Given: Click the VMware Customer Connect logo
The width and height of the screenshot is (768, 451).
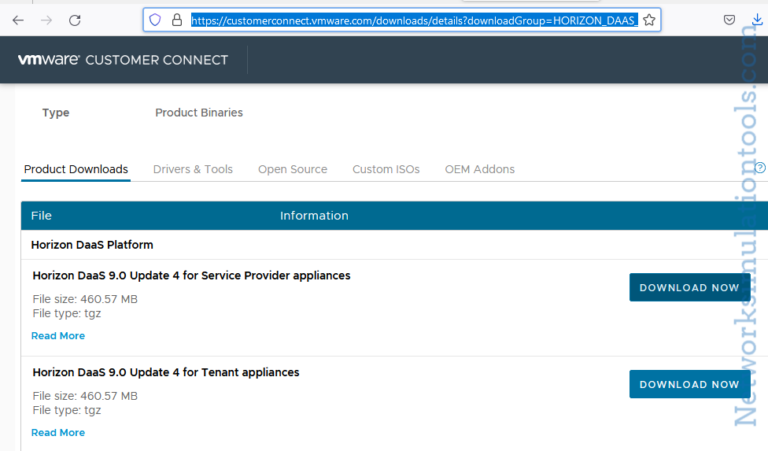Looking at the screenshot, I should [122, 60].
